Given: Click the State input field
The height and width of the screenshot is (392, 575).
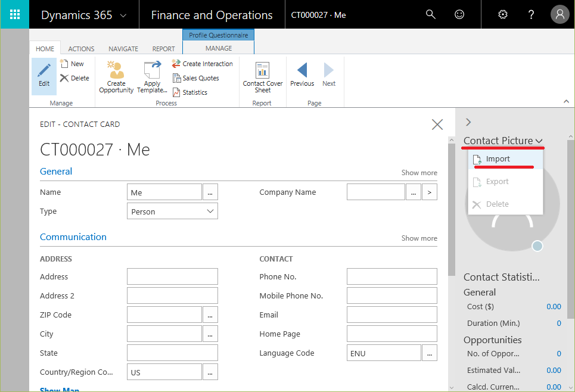Looking at the screenshot, I should point(172,353).
